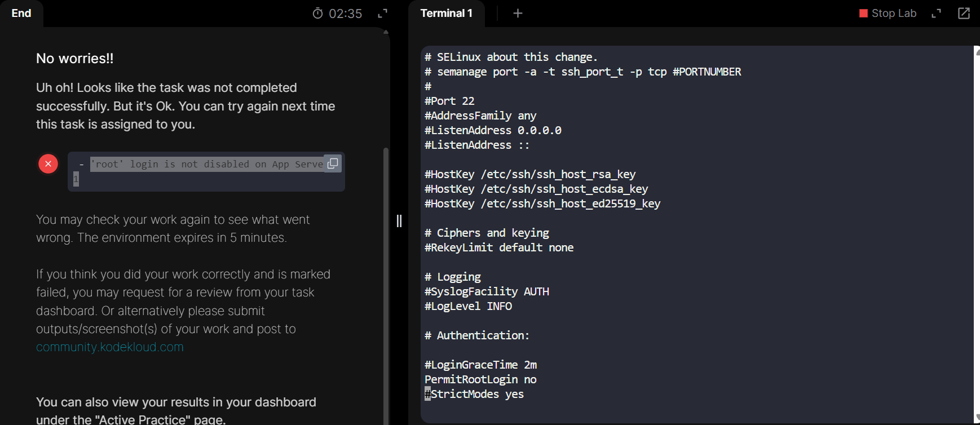Click the PermitRootLogin no line
The width and height of the screenshot is (980, 425).
coord(480,379)
